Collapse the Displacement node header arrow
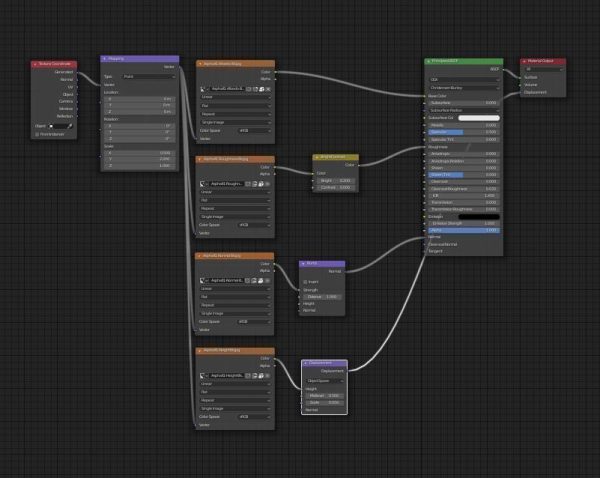This screenshot has height=478, width=600. (x=305, y=363)
